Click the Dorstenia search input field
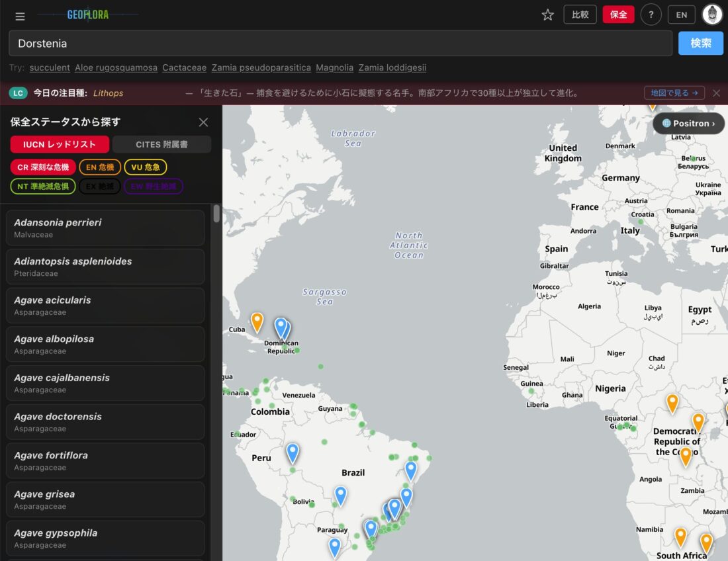Image resolution: width=728 pixels, height=561 pixels. tap(340, 44)
